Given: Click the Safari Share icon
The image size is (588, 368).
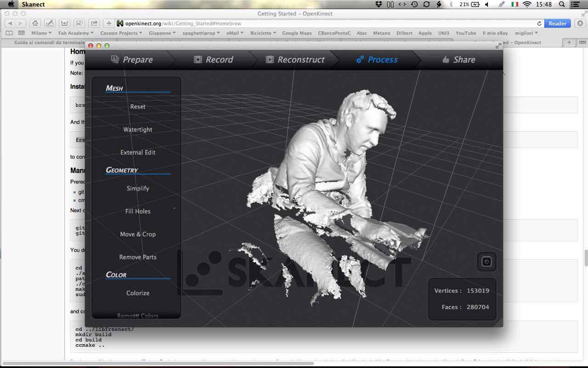Looking at the screenshot, I should coord(94,23).
